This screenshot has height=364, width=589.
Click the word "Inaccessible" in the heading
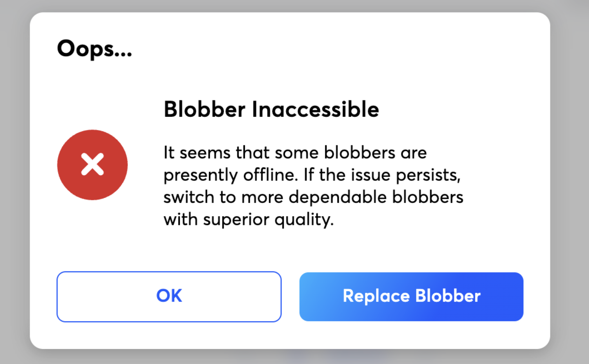pos(315,109)
